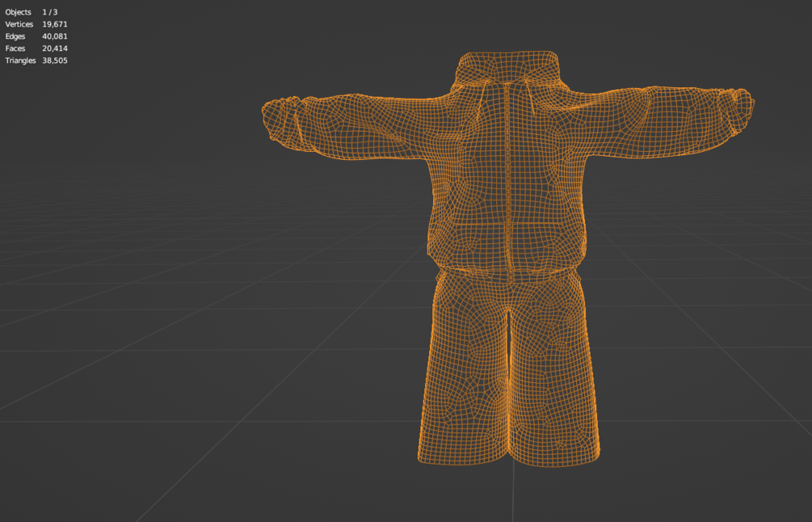Click the Objects count value 1 / 3

click(x=50, y=12)
